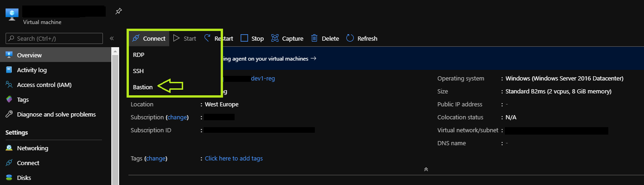Restart the virtual machine
This screenshot has height=185, width=644.
[x=218, y=38]
